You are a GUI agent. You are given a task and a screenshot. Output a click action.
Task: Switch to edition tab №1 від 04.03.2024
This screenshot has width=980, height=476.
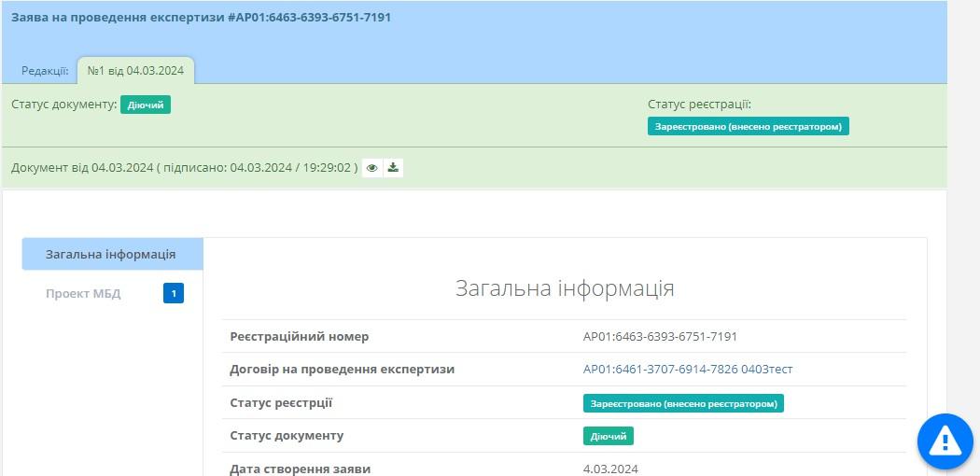point(135,71)
